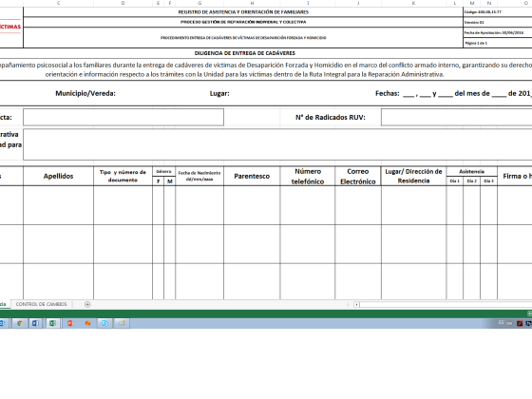Click the N° de Radicados RUV input box

click(x=457, y=117)
